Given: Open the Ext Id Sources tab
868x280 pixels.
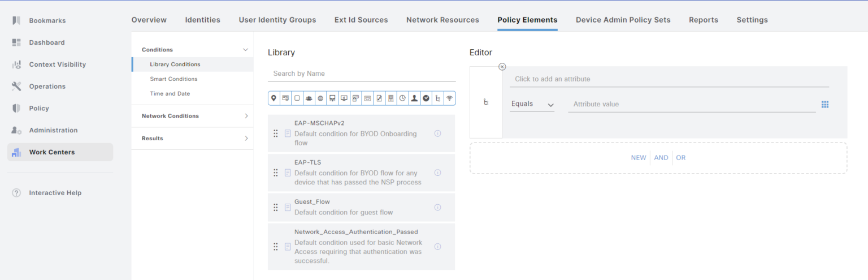Looking at the screenshot, I should coord(361,20).
